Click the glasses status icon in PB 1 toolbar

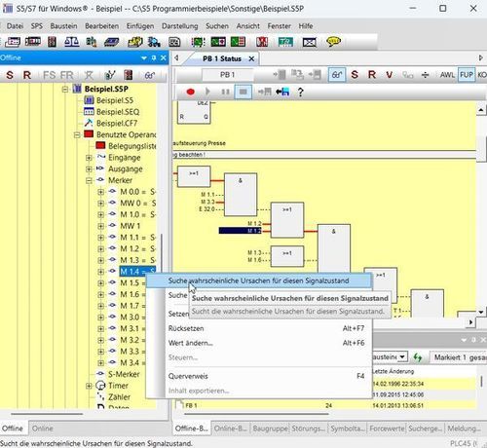click(x=337, y=75)
